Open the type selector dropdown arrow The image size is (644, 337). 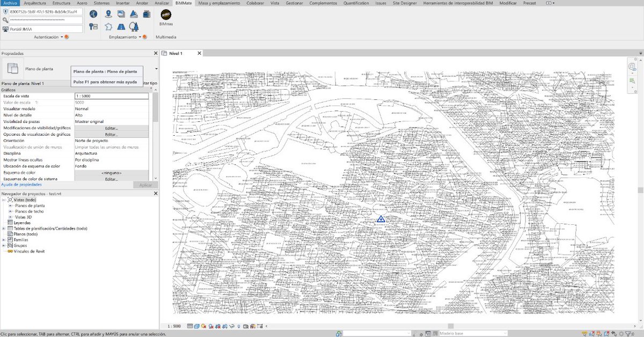pyautogui.click(x=156, y=69)
